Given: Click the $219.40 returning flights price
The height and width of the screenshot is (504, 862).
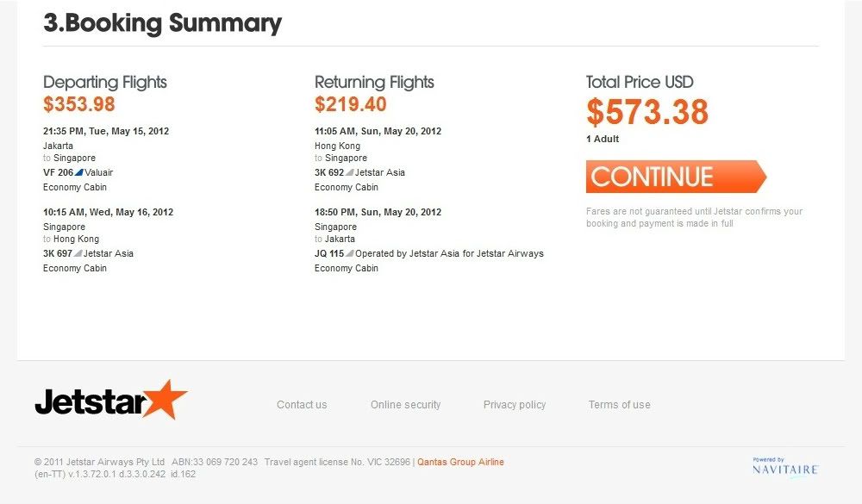Looking at the screenshot, I should (x=351, y=104).
